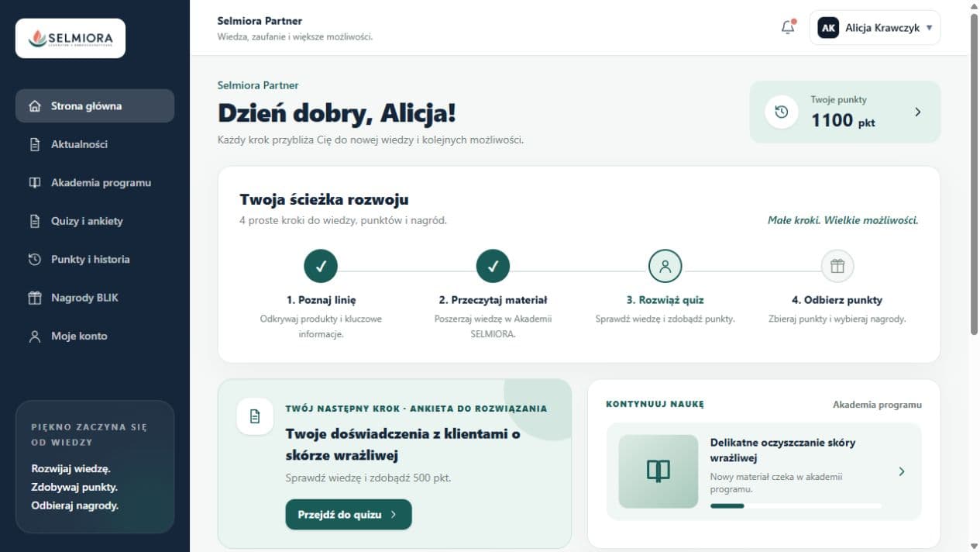Click the scrollbar down arrow
The image size is (980, 552).
[974, 547]
